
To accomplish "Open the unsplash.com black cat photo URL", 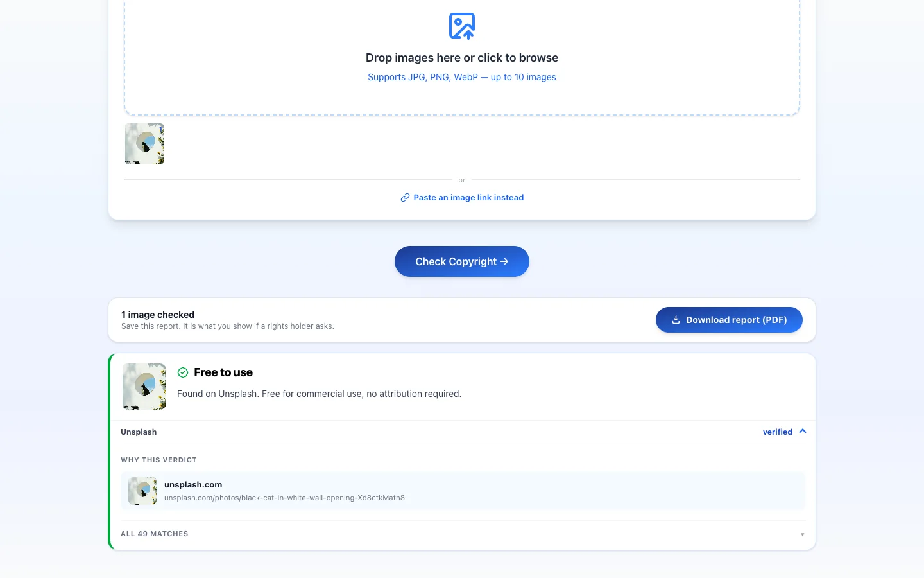I will [x=284, y=498].
